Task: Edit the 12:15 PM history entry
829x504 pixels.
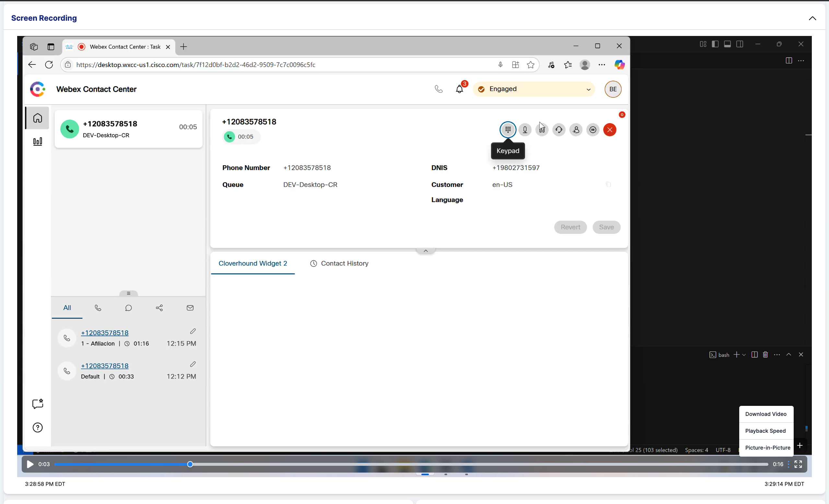Action: click(193, 331)
